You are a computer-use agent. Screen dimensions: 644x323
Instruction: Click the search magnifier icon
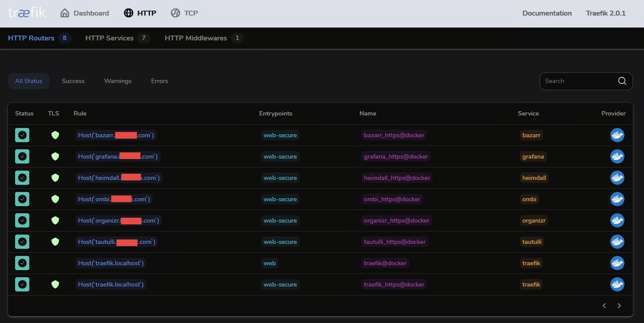pyautogui.click(x=622, y=81)
